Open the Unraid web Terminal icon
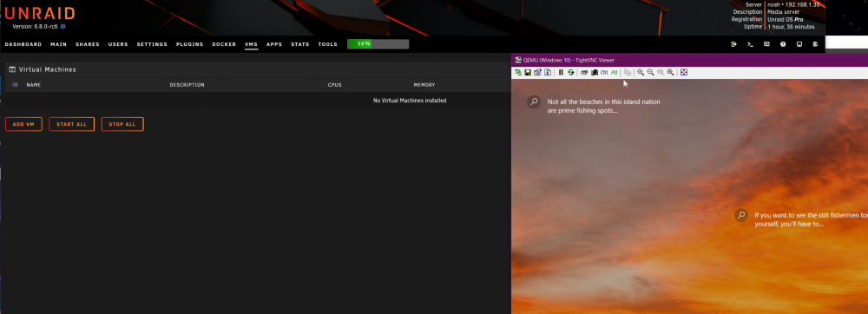 pyautogui.click(x=750, y=44)
